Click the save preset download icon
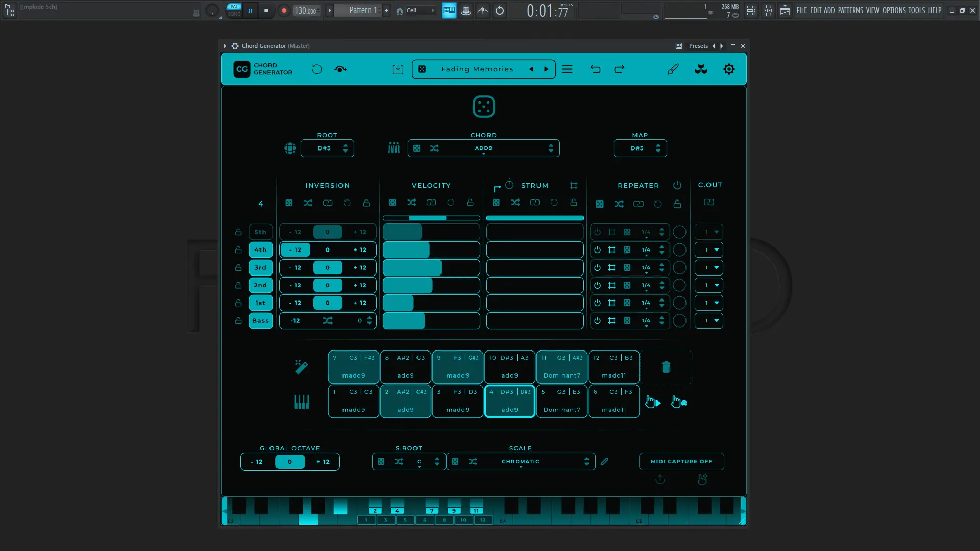The width and height of the screenshot is (980, 551). pos(398,69)
